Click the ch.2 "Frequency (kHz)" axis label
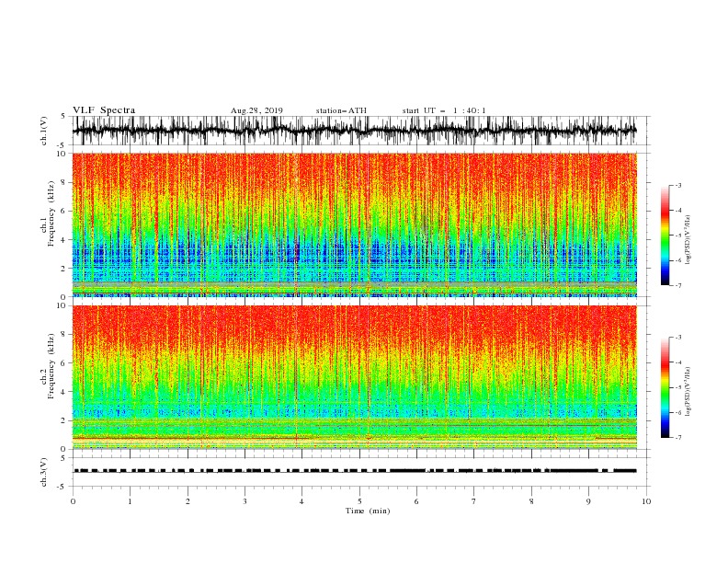Viewport: 728px width, 563px height. (51, 366)
